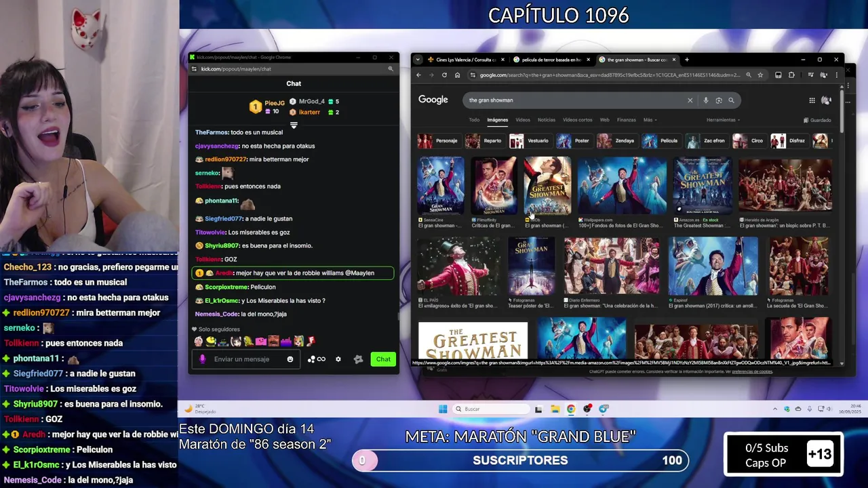The width and height of the screenshot is (868, 488).
Task: Open the EL PAÍS milagroso éxito thumbnail
Action: click(x=459, y=266)
